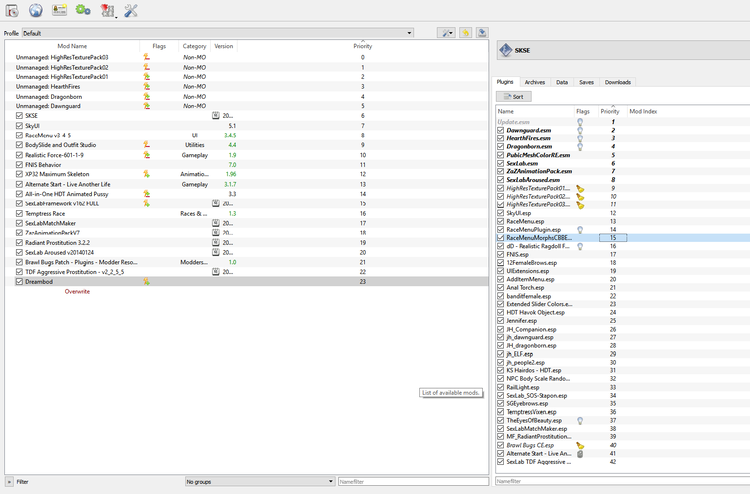The height and width of the screenshot is (494, 750).
Task: Open the Data tab
Action: click(562, 82)
